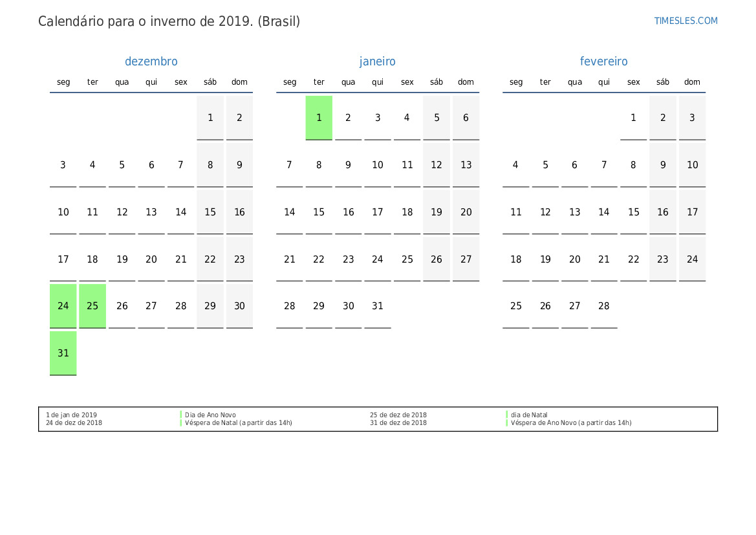Select December 10 in dezembro
Viewport: 756px width, 535px height.
point(63,212)
